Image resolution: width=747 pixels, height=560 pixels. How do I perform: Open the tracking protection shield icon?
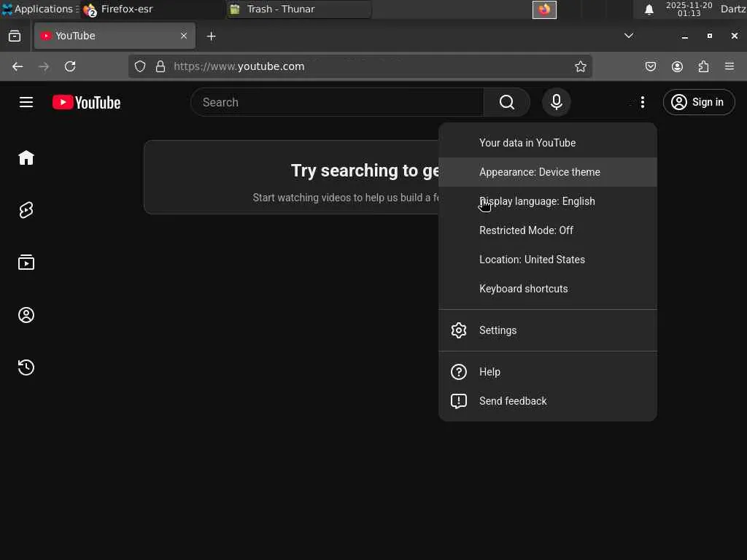[x=139, y=66]
